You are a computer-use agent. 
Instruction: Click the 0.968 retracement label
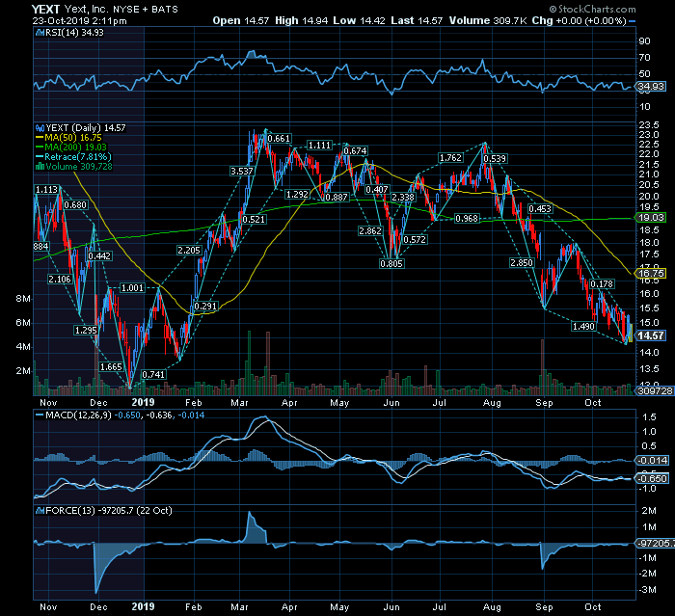click(467, 219)
